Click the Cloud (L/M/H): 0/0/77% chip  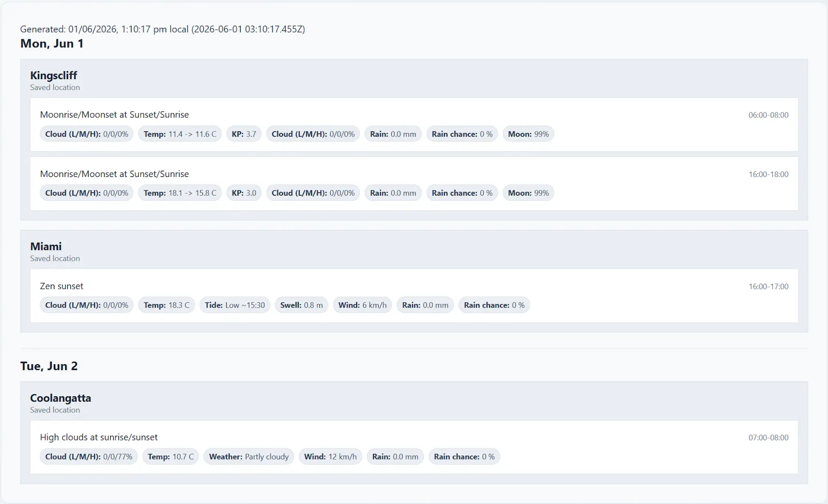(88, 457)
